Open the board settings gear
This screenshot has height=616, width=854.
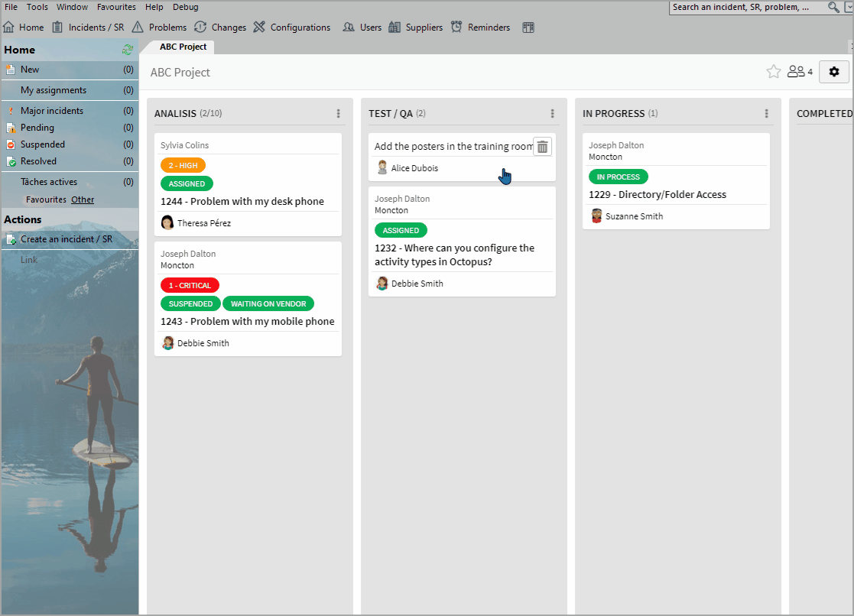click(833, 71)
